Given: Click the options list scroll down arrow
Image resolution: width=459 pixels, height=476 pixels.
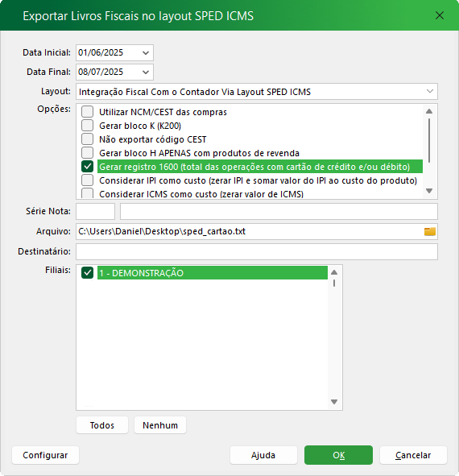Looking at the screenshot, I should 429,191.
